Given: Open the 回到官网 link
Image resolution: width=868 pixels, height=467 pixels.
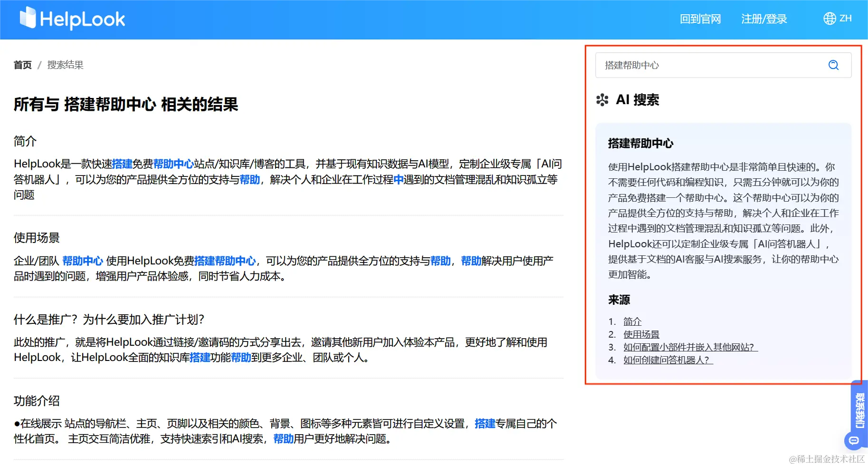Looking at the screenshot, I should (x=700, y=19).
